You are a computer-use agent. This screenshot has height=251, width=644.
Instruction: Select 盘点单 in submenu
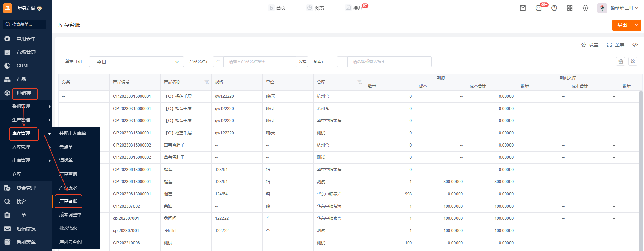tap(66, 147)
